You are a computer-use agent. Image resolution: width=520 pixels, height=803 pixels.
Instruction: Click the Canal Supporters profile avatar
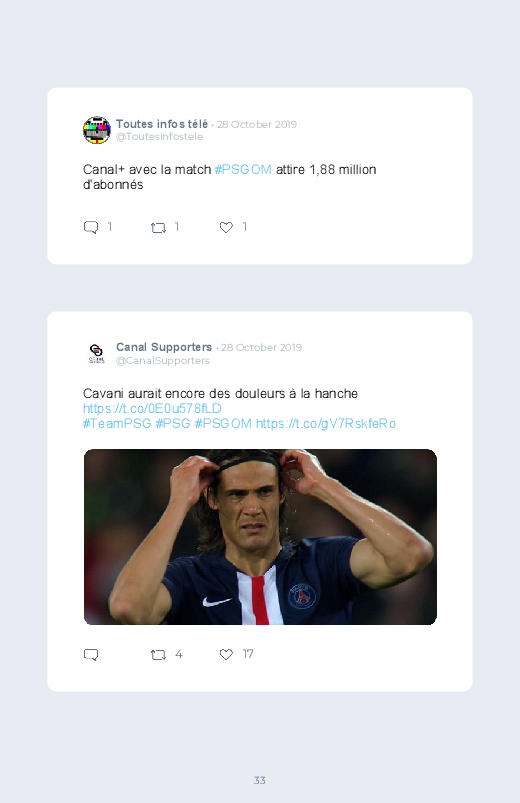(x=97, y=353)
